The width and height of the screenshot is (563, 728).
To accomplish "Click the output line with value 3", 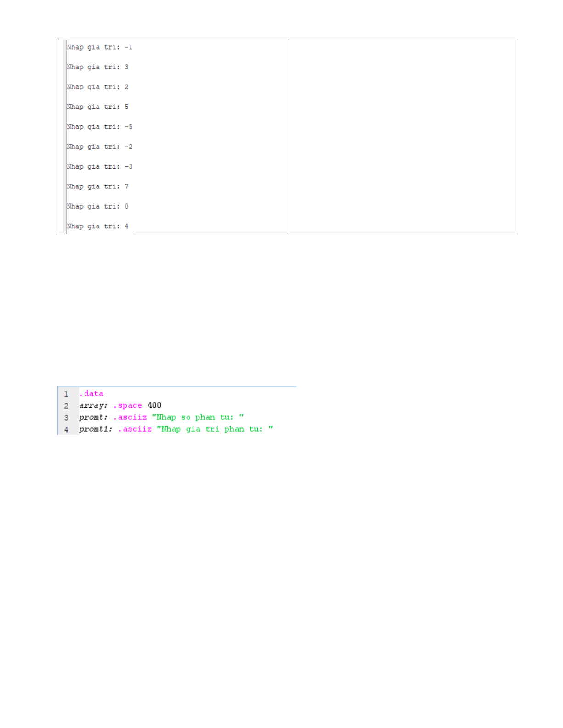I will coord(97,67).
